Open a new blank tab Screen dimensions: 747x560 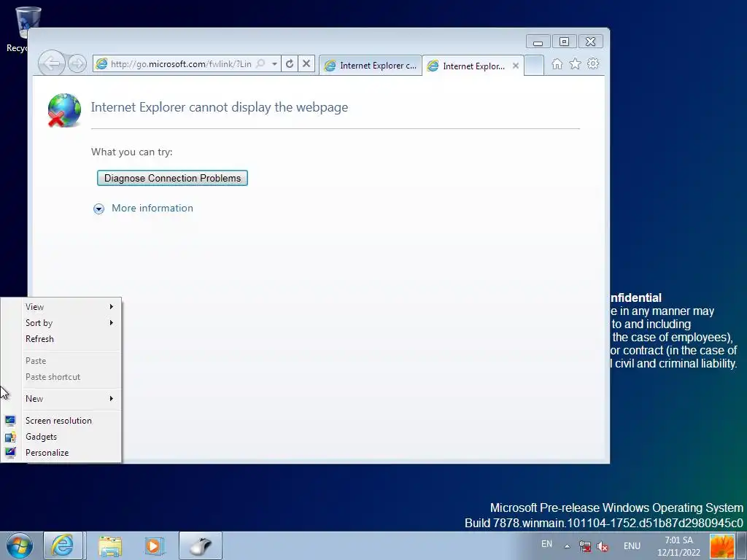[534, 66]
